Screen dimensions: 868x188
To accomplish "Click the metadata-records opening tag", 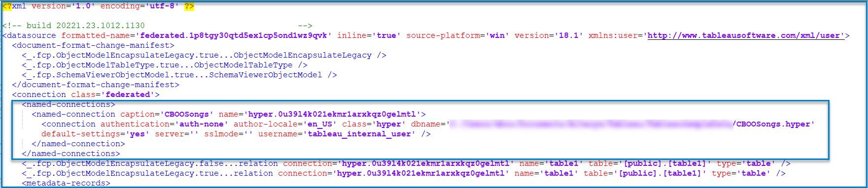I will (x=66, y=183).
